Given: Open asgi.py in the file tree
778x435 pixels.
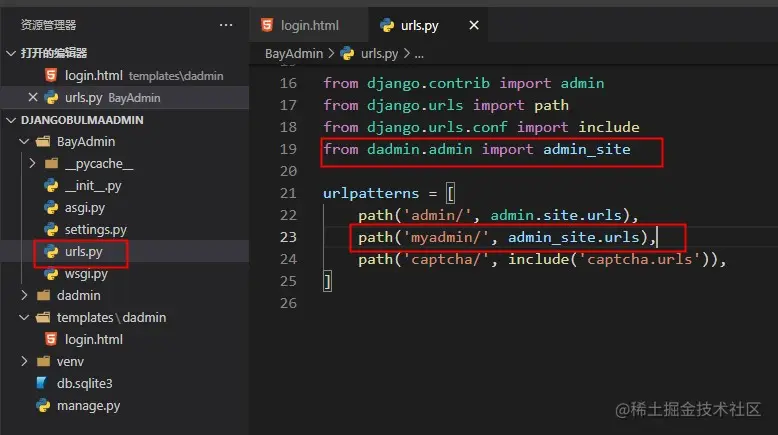Looking at the screenshot, I should [85, 208].
